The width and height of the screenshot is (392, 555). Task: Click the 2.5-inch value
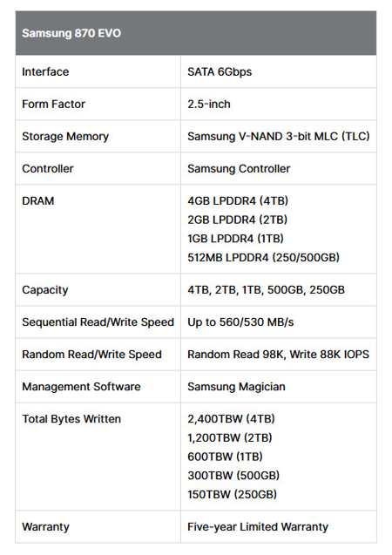tap(209, 104)
